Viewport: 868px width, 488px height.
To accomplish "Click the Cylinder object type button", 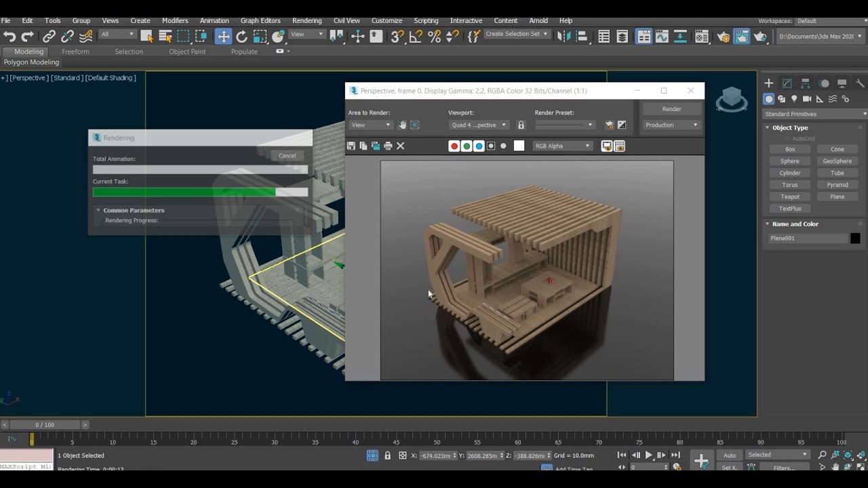I will [x=790, y=173].
